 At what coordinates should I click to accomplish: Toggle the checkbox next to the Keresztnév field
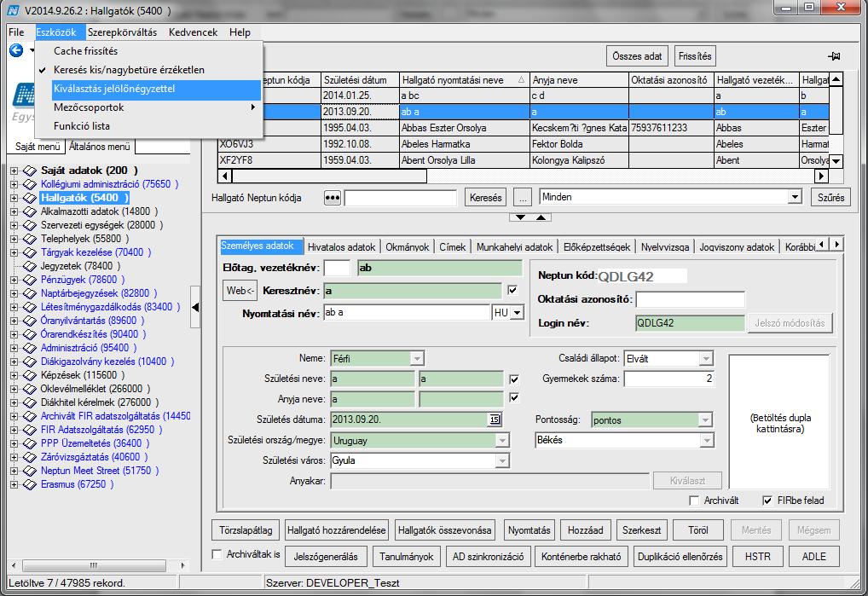pyautogui.click(x=512, y=290)
